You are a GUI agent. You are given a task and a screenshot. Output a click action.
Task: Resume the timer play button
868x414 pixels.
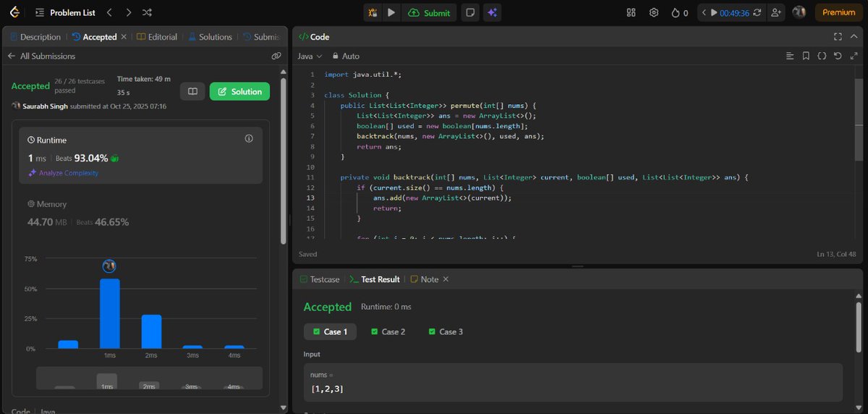(x=714, y=13)
